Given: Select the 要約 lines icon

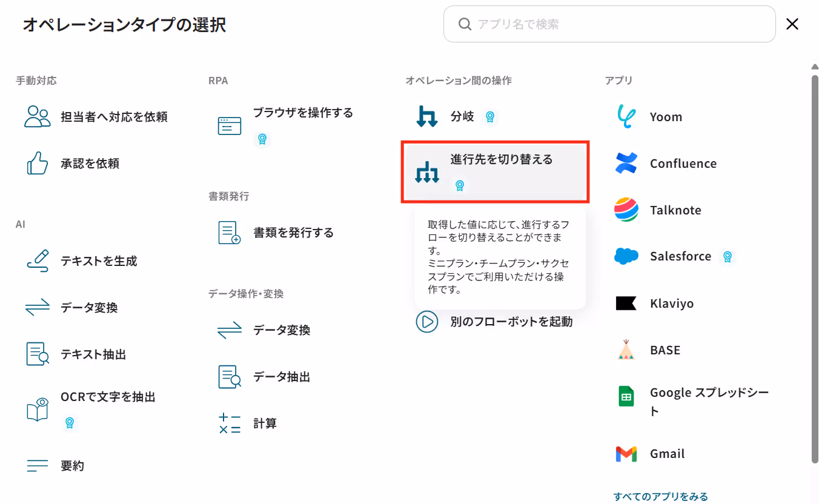Looking at the screenshot, I should 38,465.
